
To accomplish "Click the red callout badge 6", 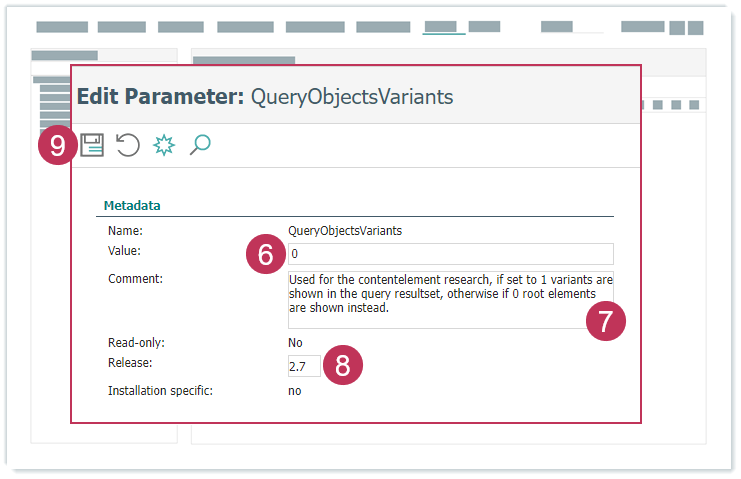I will tap(265, 254).
